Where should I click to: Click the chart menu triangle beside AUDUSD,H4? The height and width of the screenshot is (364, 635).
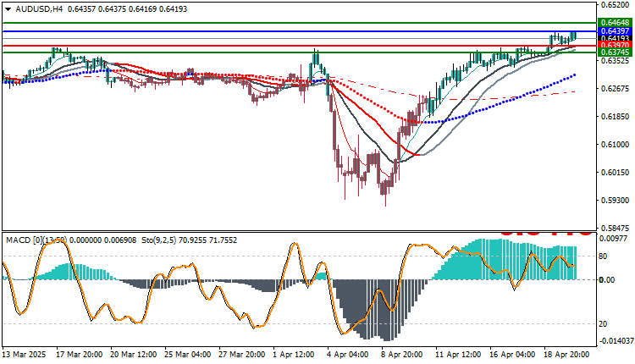click(8, 9)
